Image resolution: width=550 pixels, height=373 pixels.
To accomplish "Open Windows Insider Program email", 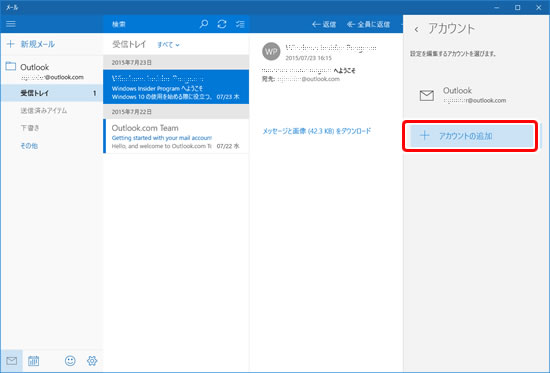I will coord(176,87).
